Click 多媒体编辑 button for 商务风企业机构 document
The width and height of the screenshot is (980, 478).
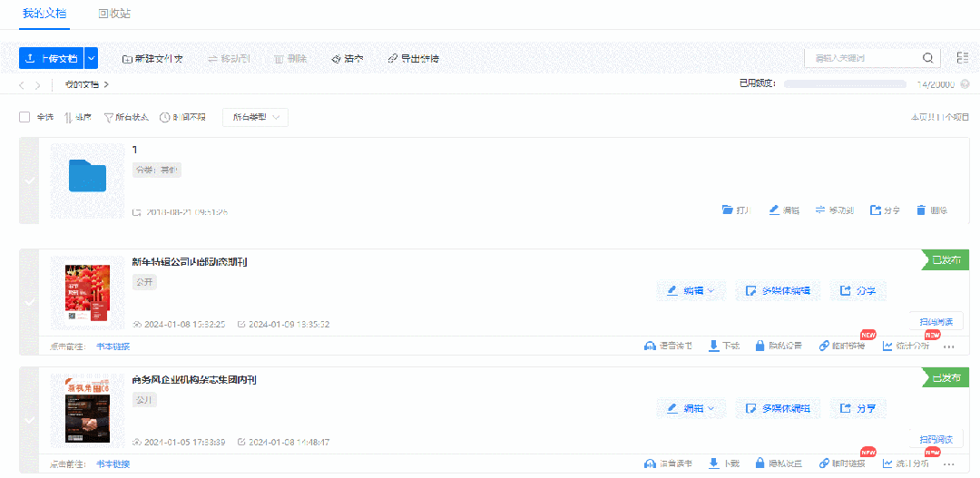778,408
